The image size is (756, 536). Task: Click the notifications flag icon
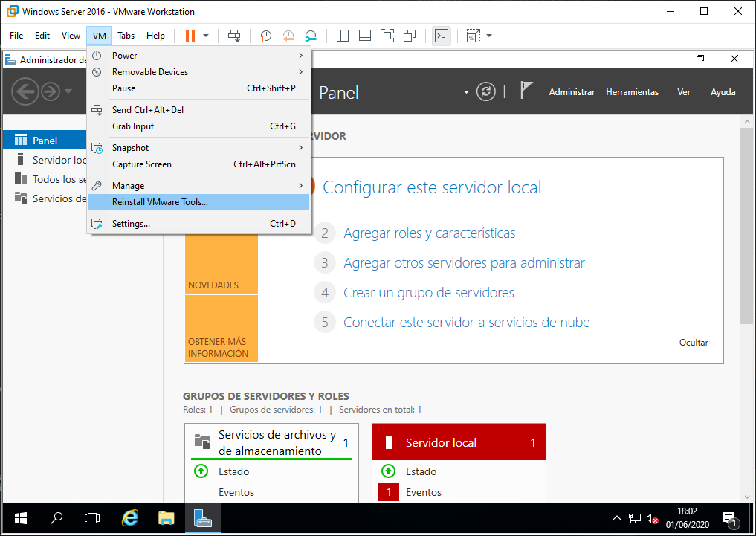(x=526, y=91)
